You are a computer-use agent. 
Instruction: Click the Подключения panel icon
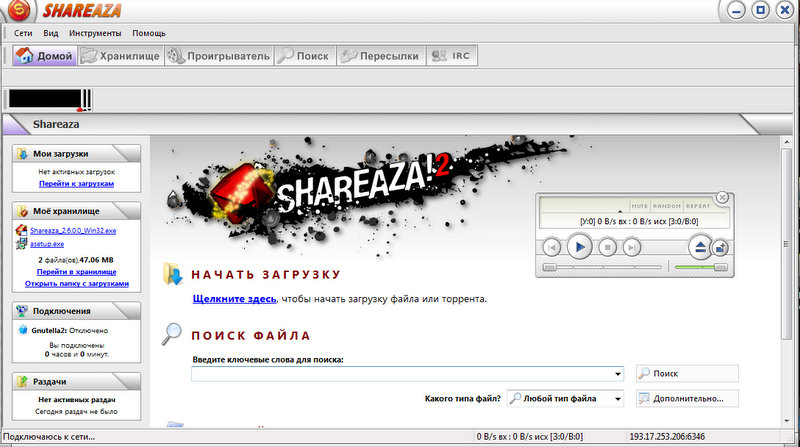tap(22, 311)
